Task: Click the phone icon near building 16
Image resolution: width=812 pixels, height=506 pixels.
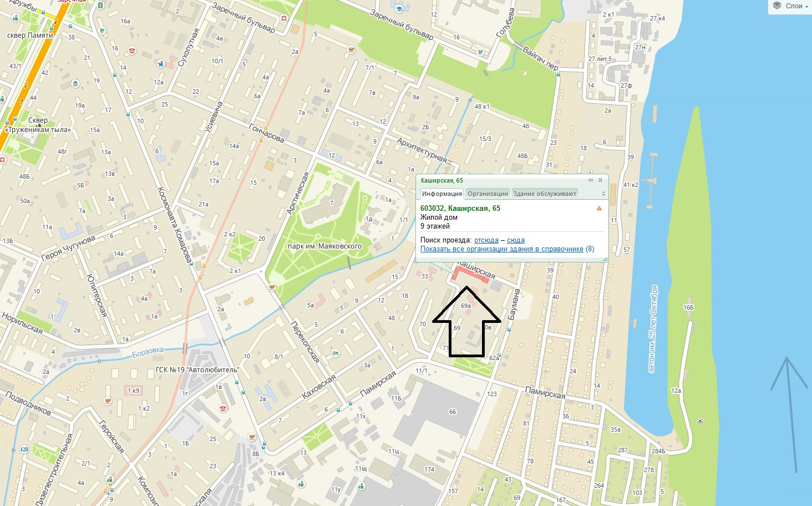Action: click(x=132, y=50)
